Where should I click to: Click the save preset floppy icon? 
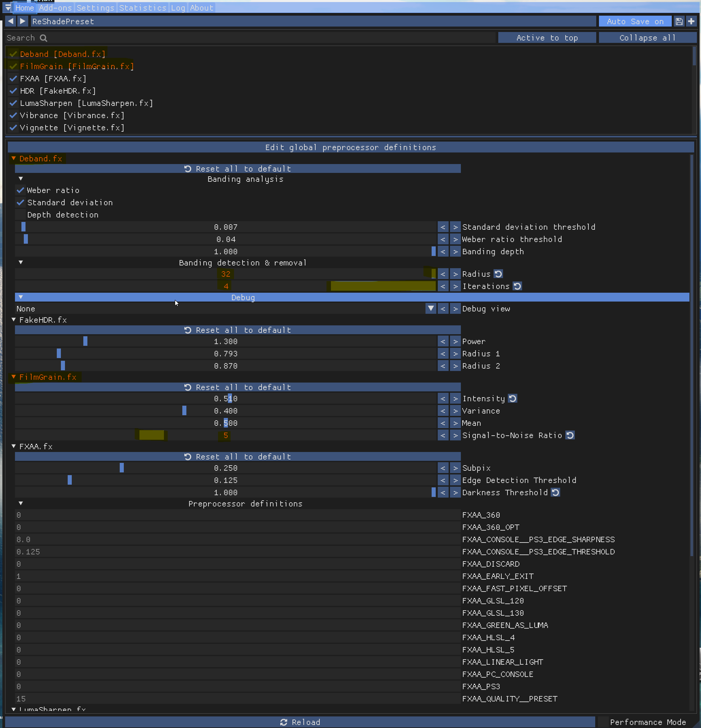(679, 21)
